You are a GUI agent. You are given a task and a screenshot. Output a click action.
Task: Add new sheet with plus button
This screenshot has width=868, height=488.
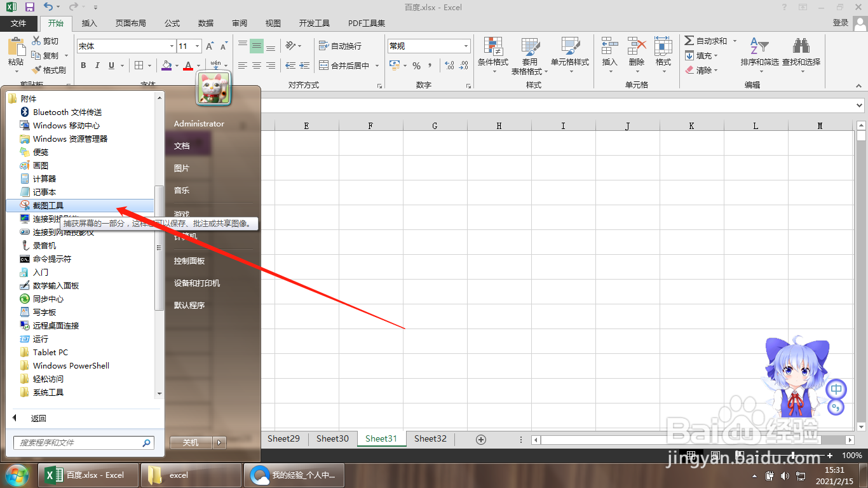pyautogui.click(x=481, y=439)
